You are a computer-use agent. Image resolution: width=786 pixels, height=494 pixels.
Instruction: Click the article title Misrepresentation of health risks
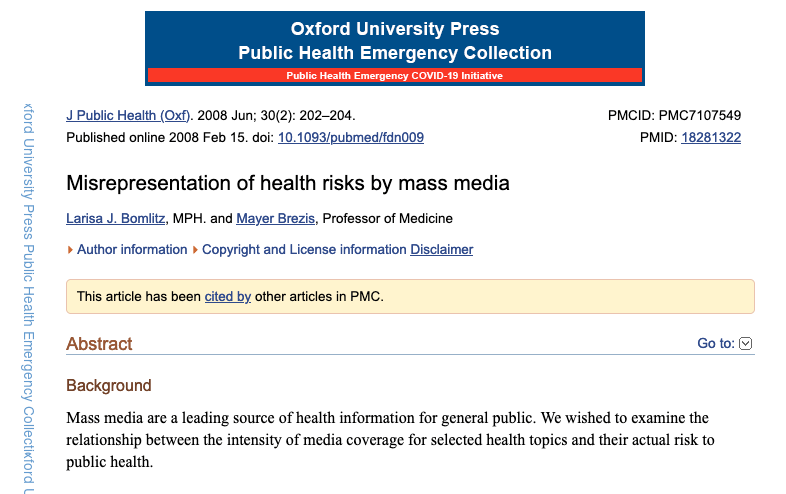(x=288, y=183)
